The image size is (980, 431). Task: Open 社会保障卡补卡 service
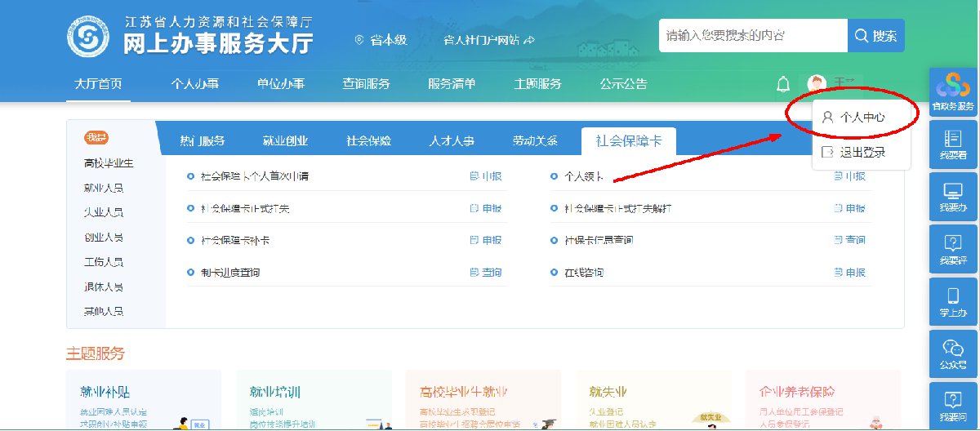click(x=235, y=240)
